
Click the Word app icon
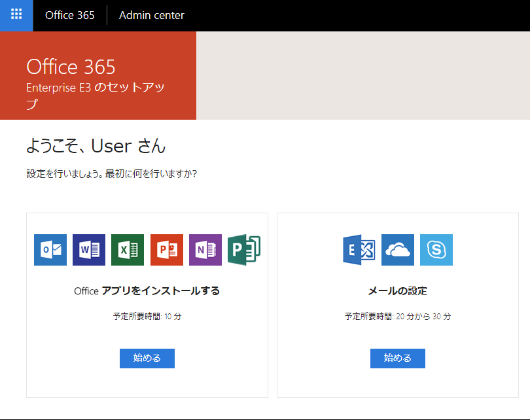[x=89, y=250]
